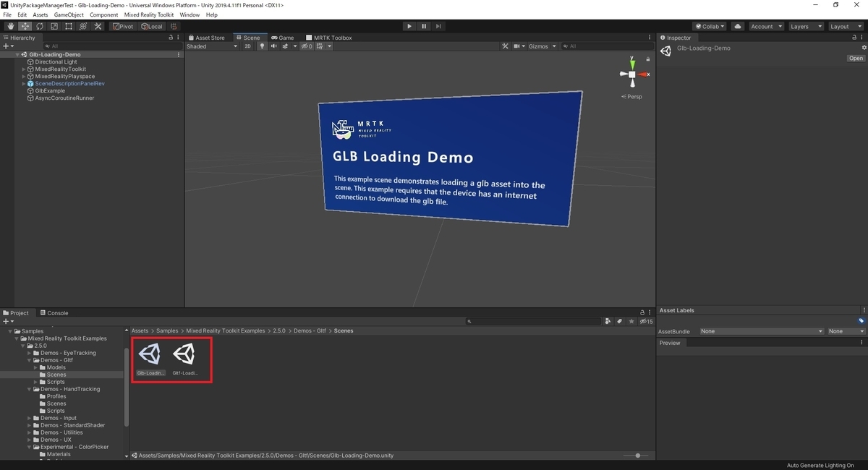
Task: Click Samples in the breadcrumb path
Action: coord(167,330)
